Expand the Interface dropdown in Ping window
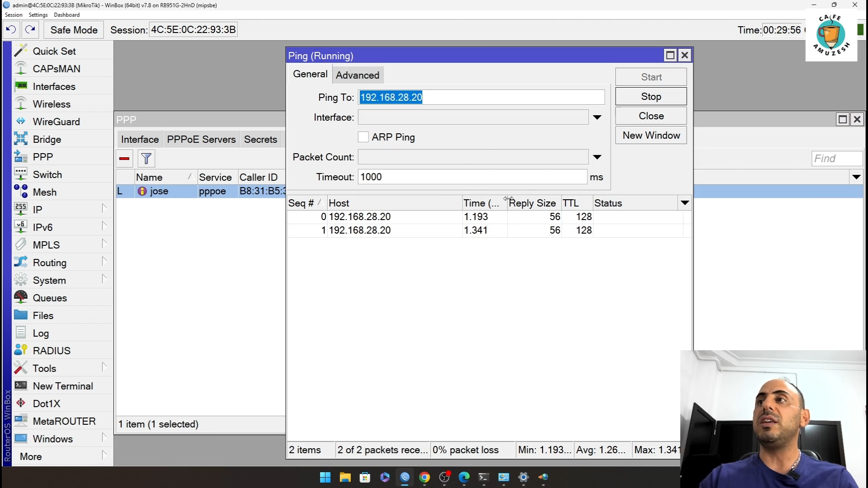The height and width of the screenshot is (488, 868). pyautogui.click(x=597, y=117)
